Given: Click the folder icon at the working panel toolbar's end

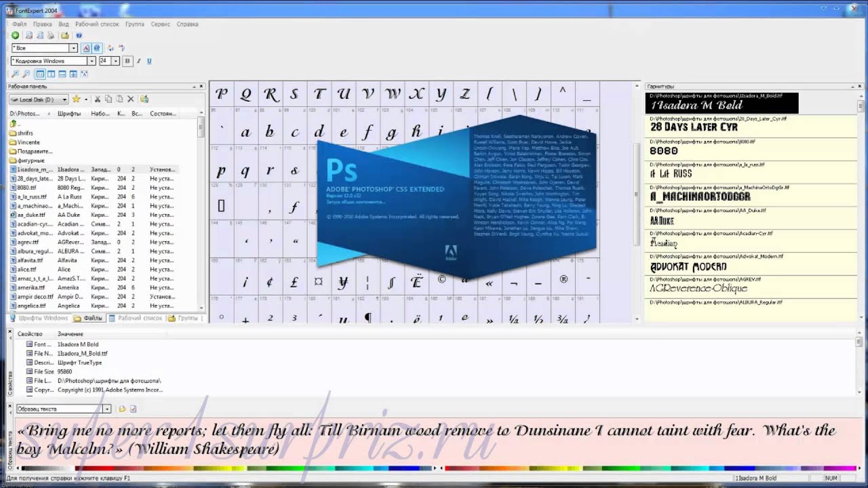Looking at the screenshot, I should tap(144, 99).
